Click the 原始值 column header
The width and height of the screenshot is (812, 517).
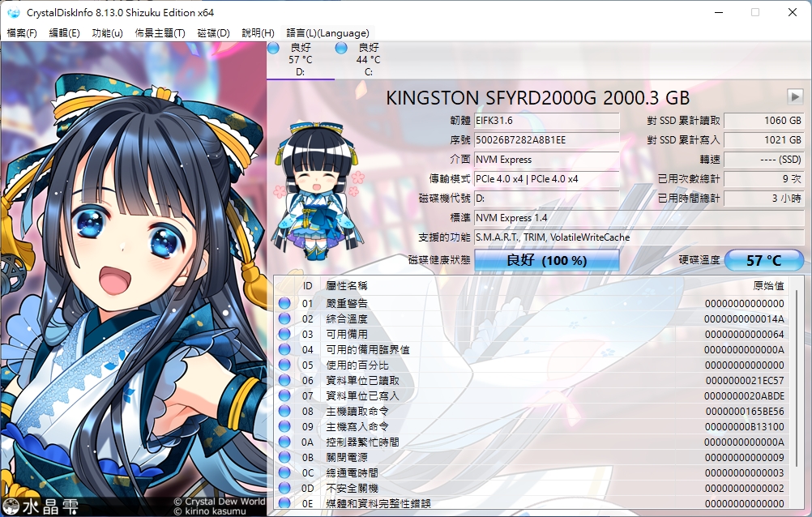768,286
